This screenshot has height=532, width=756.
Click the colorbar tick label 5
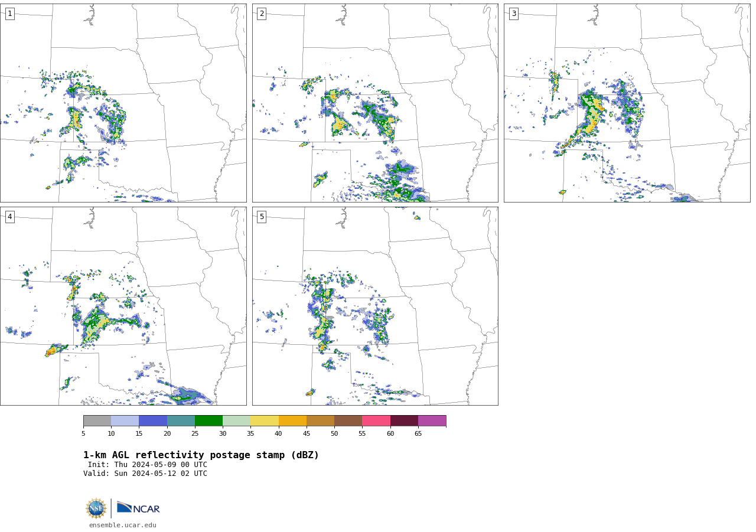pyautogui.click(x=83, y=434)
